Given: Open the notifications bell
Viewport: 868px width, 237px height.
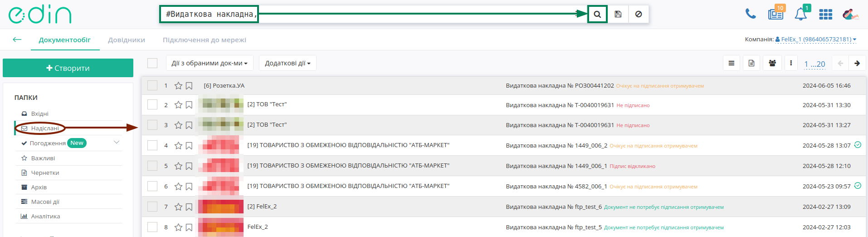Looking at the screenshot, I should [x=800, y=14].
